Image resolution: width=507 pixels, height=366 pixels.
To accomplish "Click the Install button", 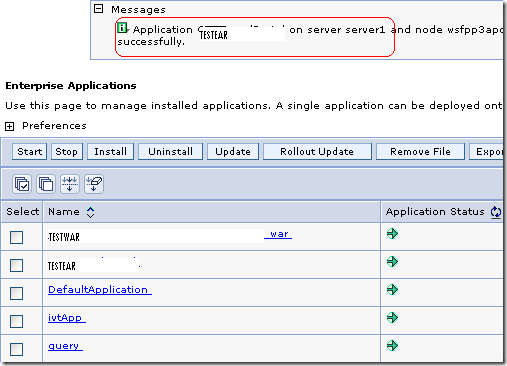I will click(x=110, y=152).
